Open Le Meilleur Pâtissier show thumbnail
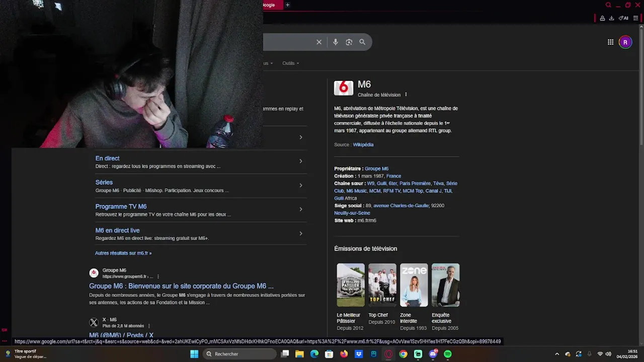644x362 pixels. click(351, 285)
